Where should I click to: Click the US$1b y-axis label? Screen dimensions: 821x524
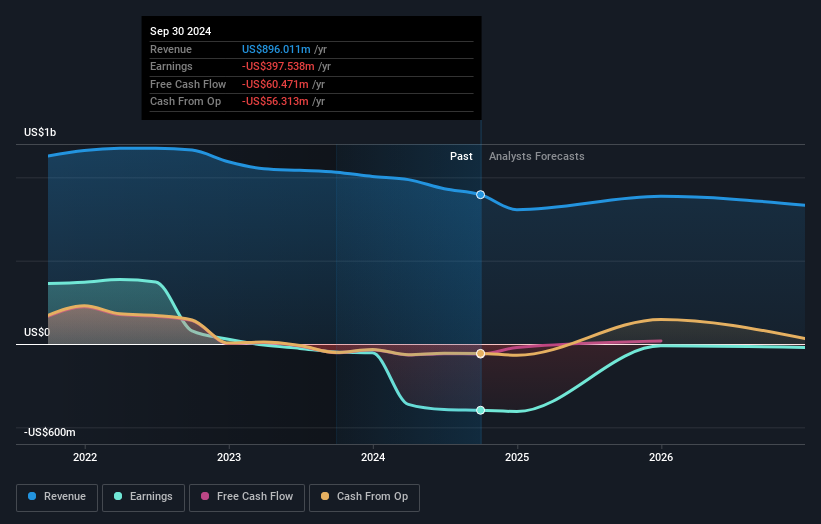(x=40, y=132)
